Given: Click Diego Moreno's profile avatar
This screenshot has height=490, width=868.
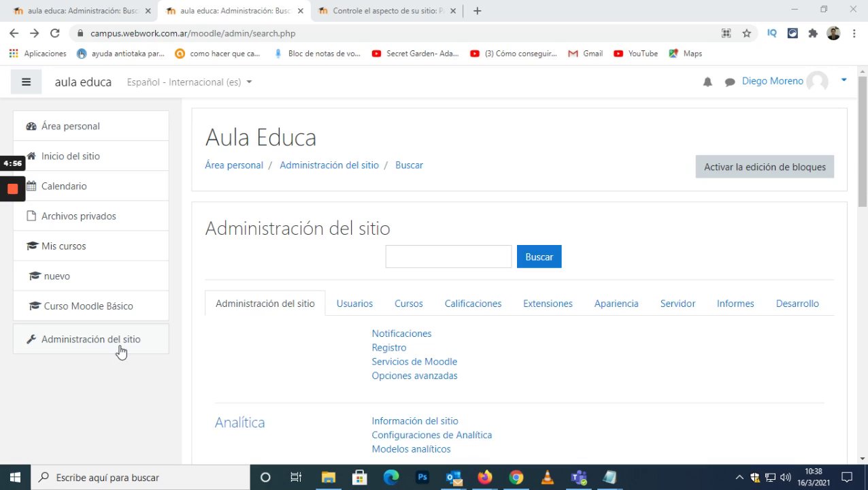Looking at the screenshot, I should pyautogui.click(x=817, y=82).
